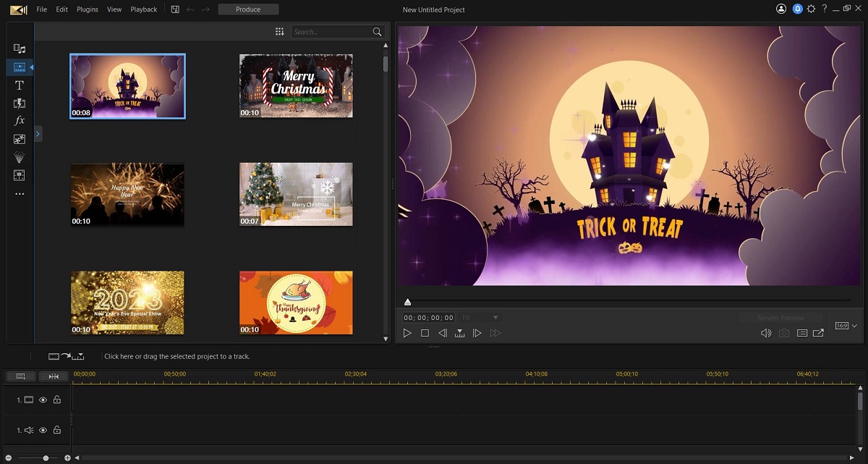Open the preview Fit zoom dropdown
Screen dimensions: 868x464
click(x=480, y=318)
